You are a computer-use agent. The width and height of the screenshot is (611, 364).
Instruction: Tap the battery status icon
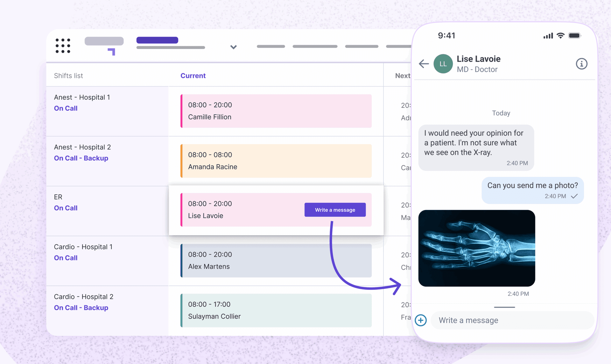(574, 36)
